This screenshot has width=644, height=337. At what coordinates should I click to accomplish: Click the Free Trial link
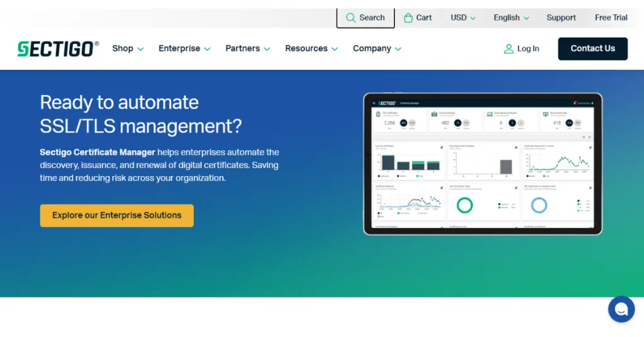[611, 18]
